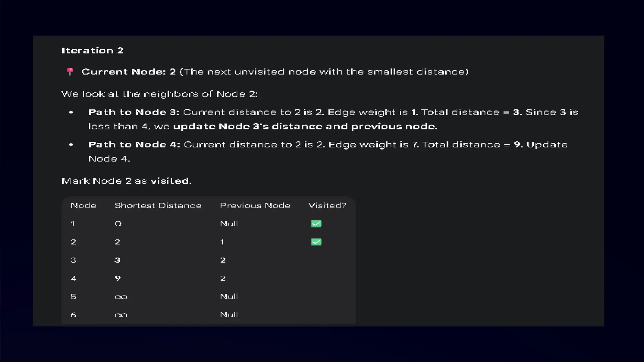The height and width of the screenshot is (362, 644).
Task: Click Node 3's bold shortest distance value
Action: (118, 260)
